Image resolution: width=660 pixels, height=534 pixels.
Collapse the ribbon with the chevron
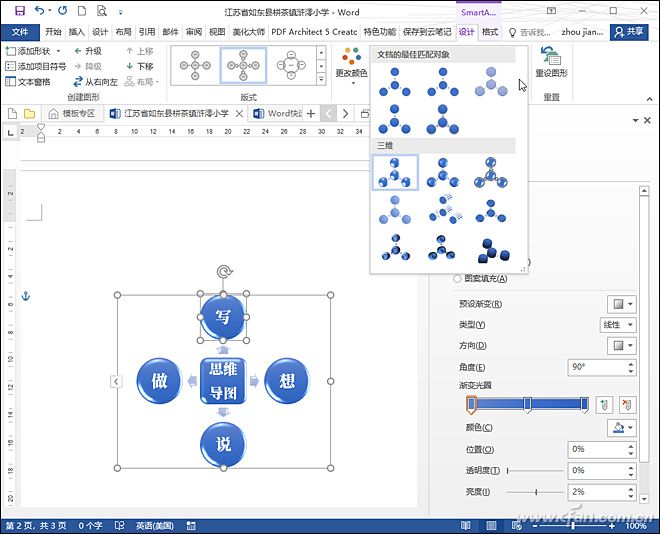(x=649, y=99)
